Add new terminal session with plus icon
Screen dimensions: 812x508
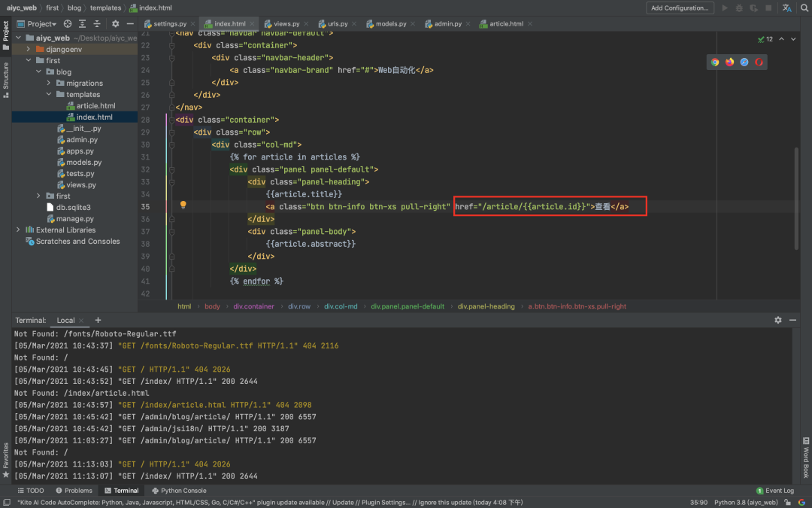(x=98, y=320)
